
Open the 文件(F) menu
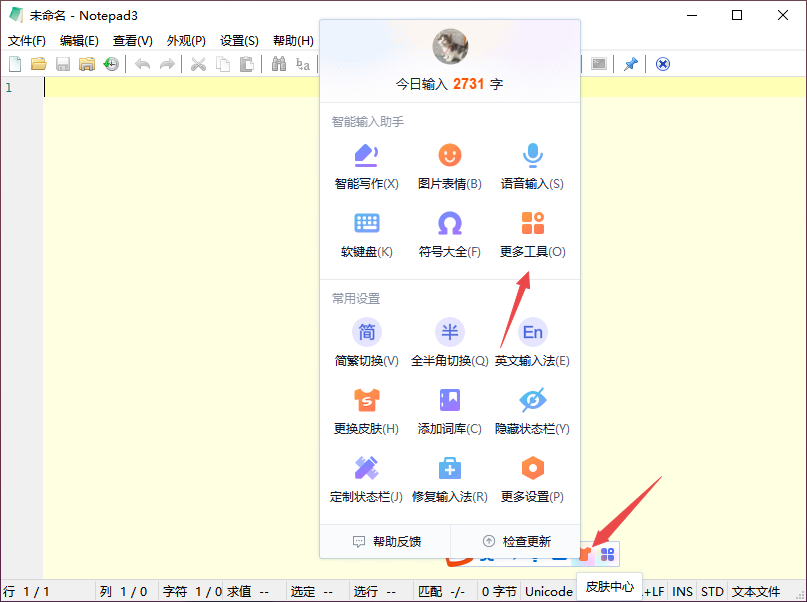pyautogui.click(x=27, y=41)
